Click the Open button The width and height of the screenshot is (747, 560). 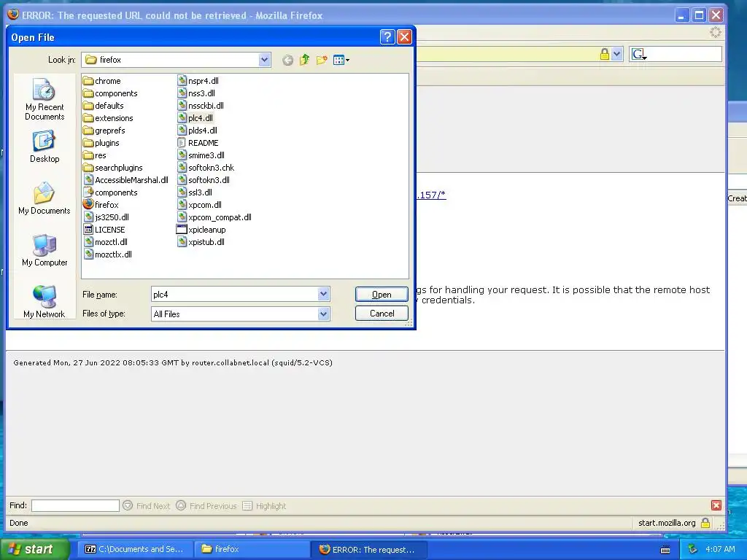coord(382,295)
